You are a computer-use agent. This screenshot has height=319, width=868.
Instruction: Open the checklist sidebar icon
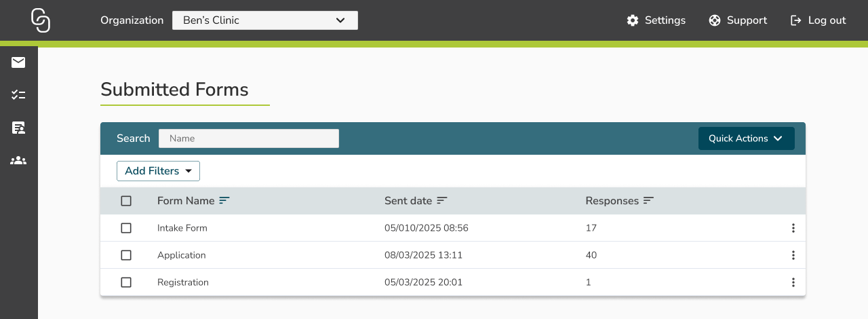[x=18, y=95]
